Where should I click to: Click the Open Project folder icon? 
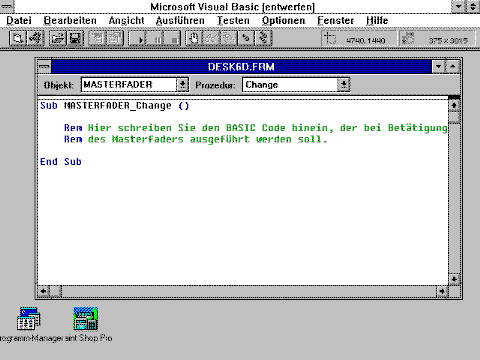[x=58, y=38]
